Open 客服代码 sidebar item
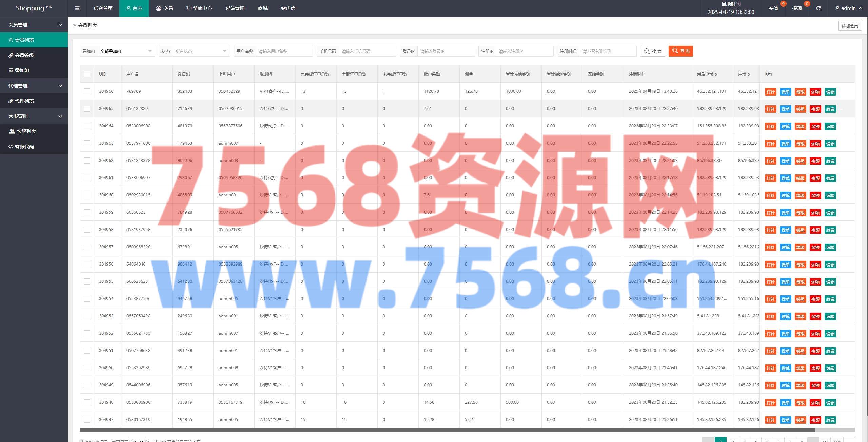 [24, 147]
